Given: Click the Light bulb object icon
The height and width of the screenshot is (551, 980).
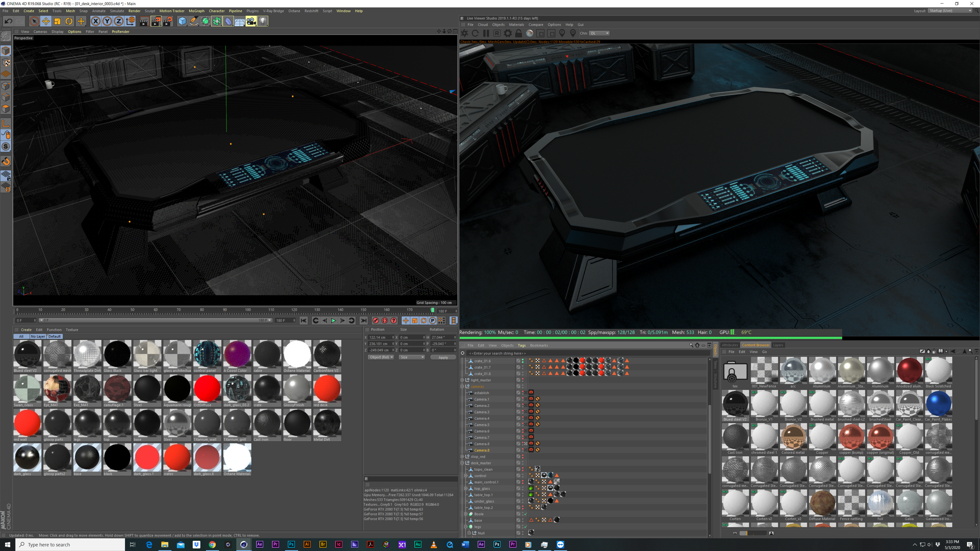Looking at the screenshot, I should click(263, 21).
